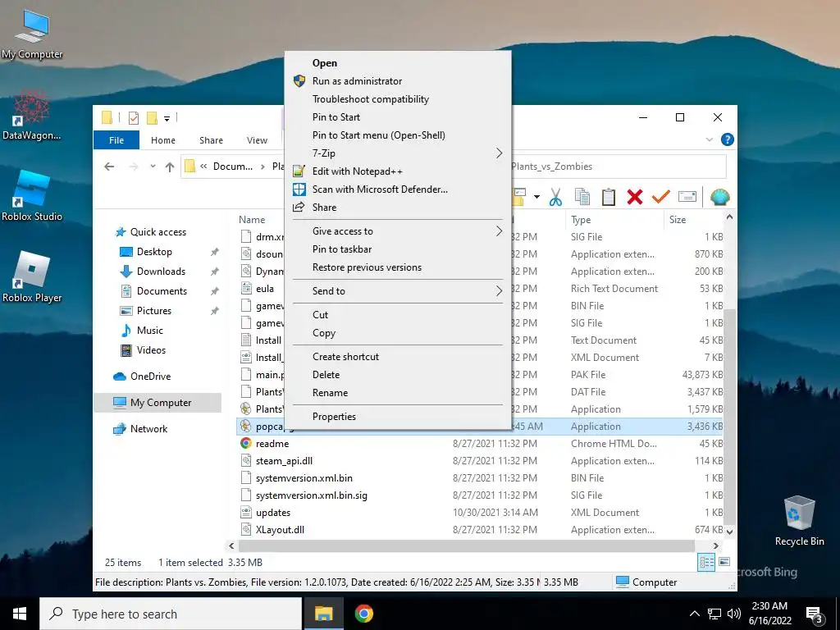The width and height of the screenshot is (840, 630).
Task: Open the View ribbon tab
Action: coord(257,140)
